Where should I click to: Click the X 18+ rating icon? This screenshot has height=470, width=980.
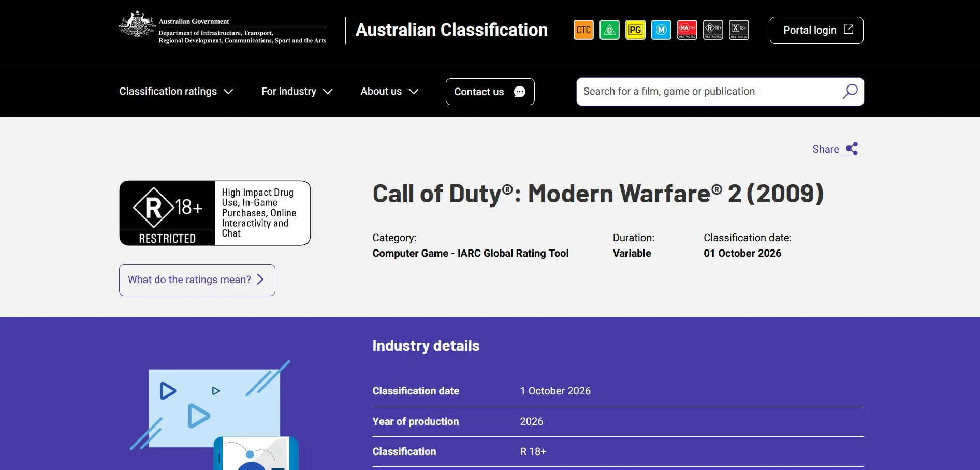[739, 30]
